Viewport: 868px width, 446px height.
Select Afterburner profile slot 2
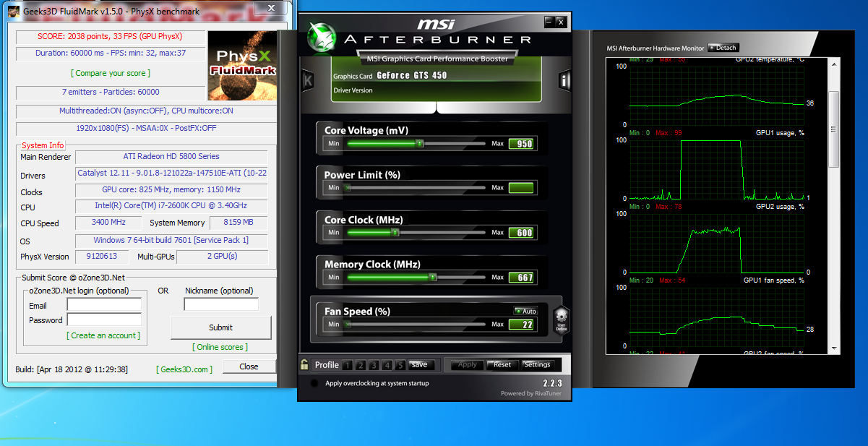[x=361, y=365]
